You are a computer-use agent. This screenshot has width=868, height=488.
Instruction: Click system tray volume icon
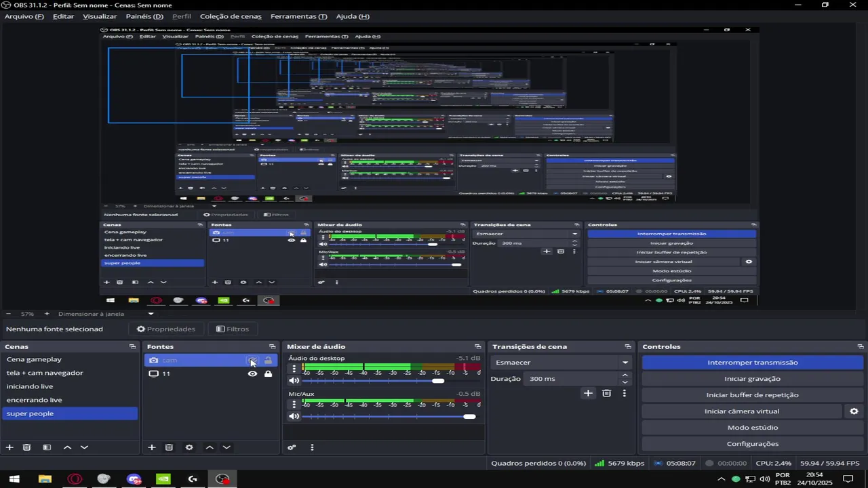pos(764,479)
